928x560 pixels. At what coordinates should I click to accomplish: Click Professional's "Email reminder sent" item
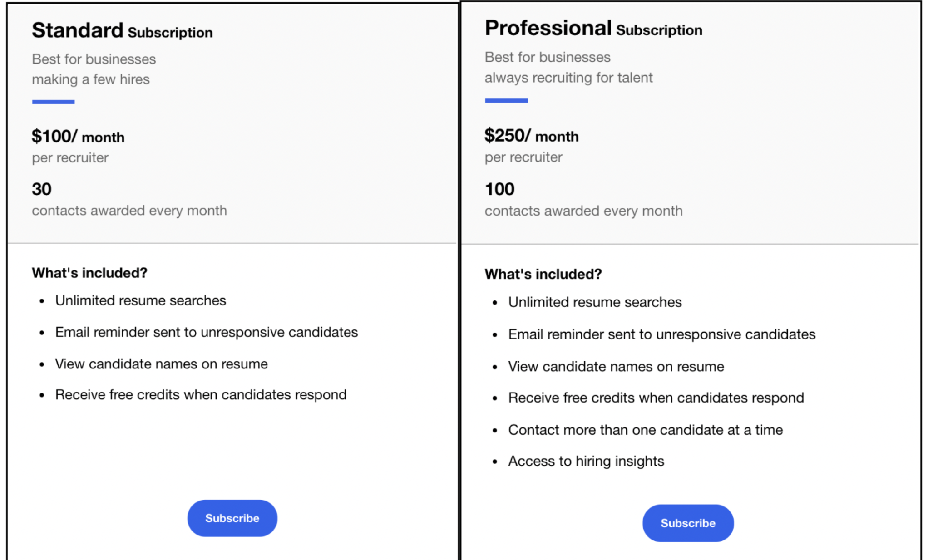point(661,334)
